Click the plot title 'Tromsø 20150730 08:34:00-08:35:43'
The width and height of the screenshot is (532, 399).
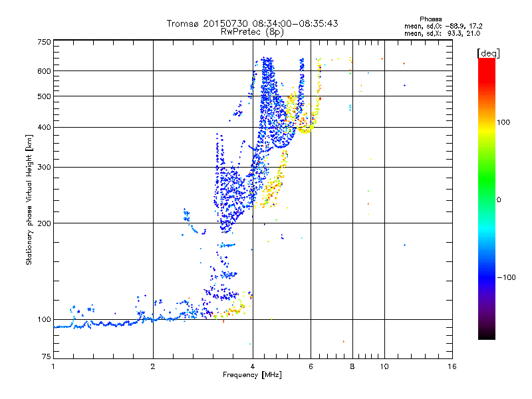point(252,23)
